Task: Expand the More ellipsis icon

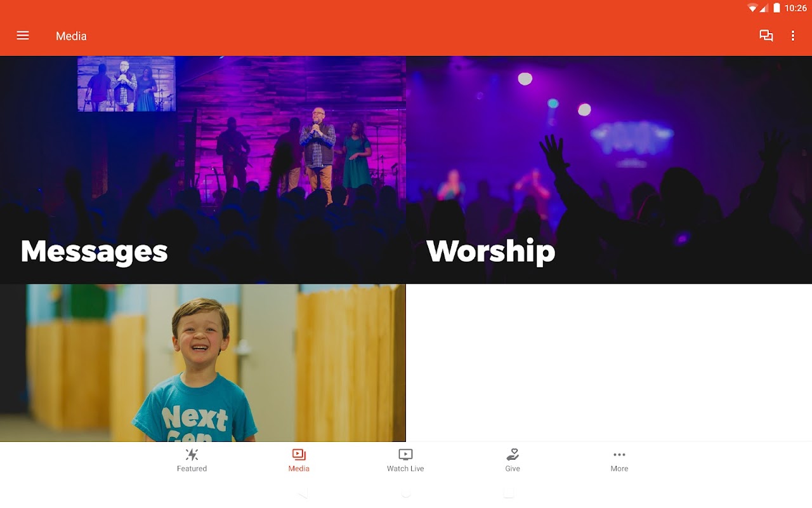Action: [619, 455]
